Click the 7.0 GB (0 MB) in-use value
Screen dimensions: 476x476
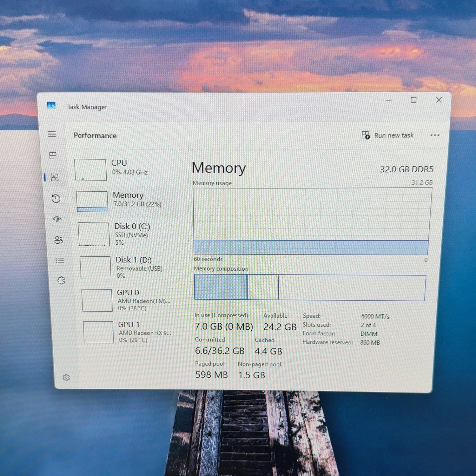(x=224, y=327)
